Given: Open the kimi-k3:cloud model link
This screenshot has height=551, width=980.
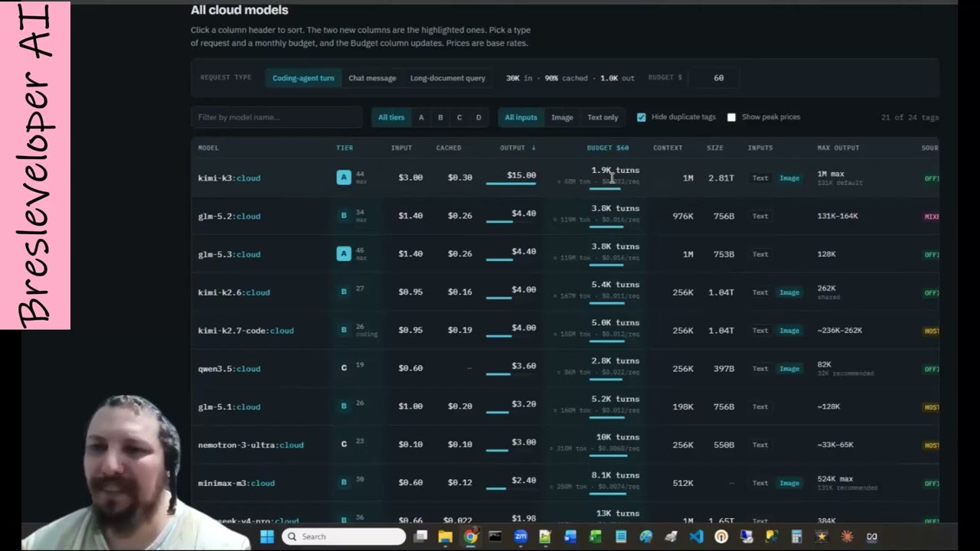Looking at the screenshot, I should [229, 178].
